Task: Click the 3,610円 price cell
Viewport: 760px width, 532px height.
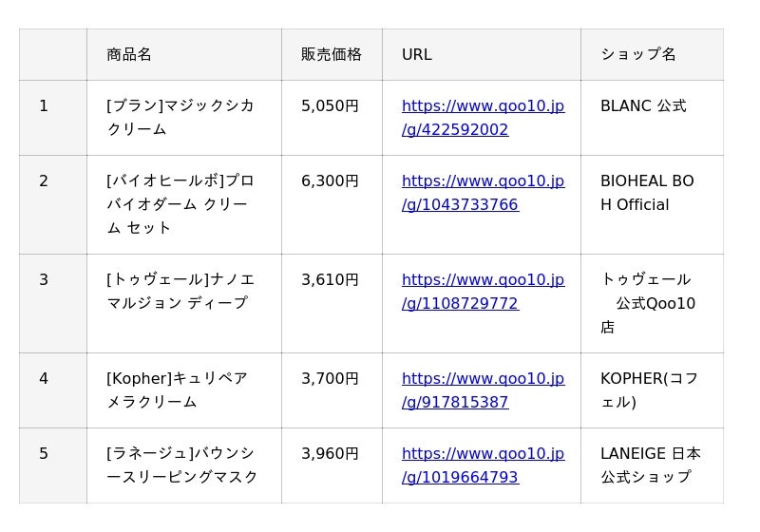Action: pyautogui.click(x=330, y=279)
